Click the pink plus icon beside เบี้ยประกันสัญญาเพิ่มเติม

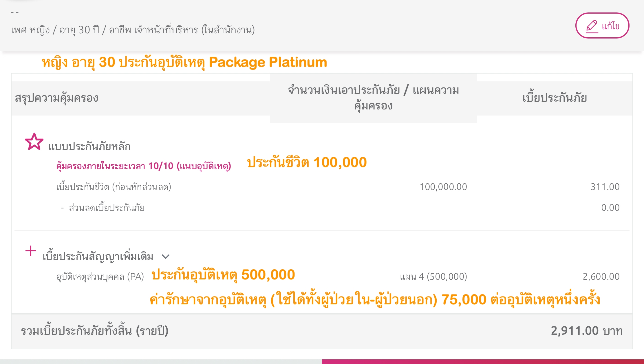tap(31, 251)
